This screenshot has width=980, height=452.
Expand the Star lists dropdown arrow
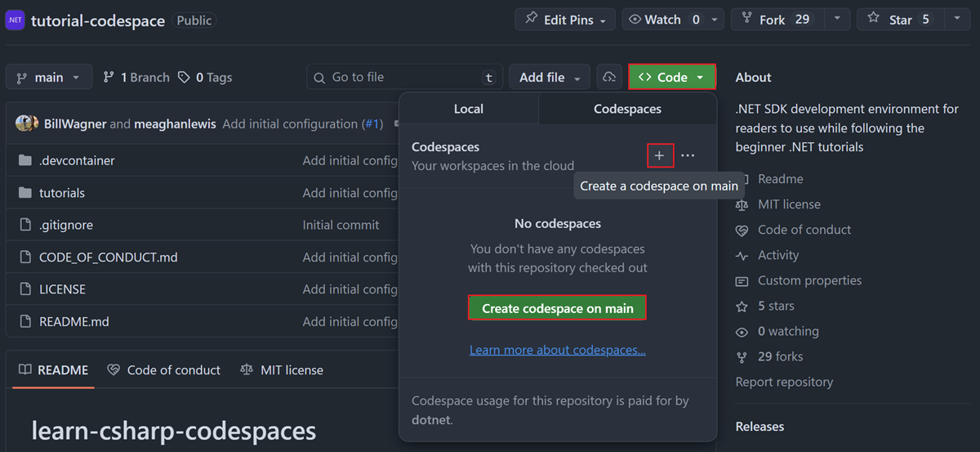click(956, 20)
